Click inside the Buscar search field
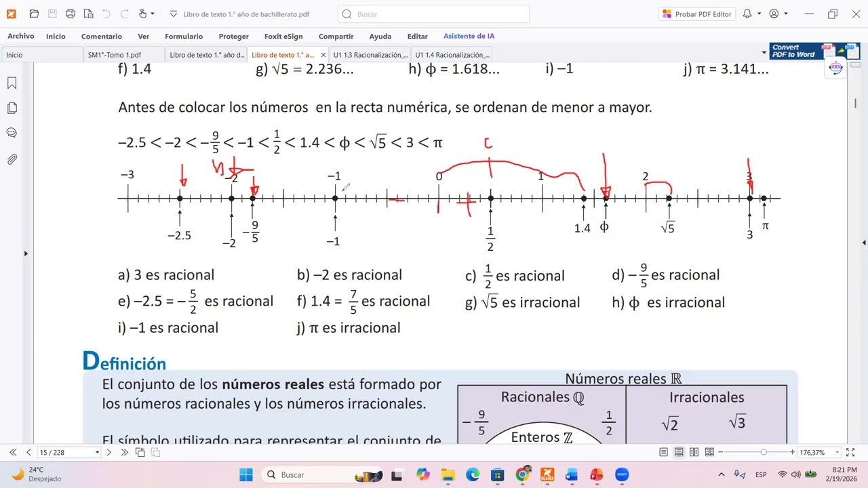This screenshot has width=868, height=488. click(x=433, y=14)
